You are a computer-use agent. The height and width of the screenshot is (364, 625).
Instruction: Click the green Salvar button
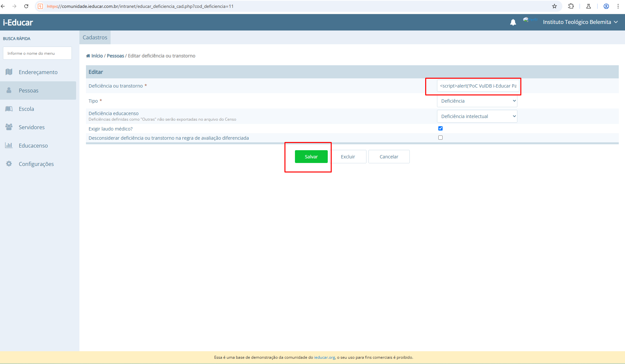point(311,157)
